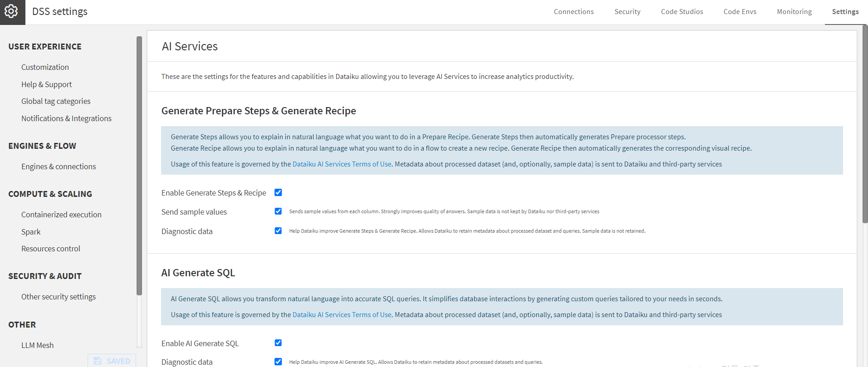The image size is (868, 367).
Task: Click the USER EXPERIENCE section heading
Action: click(45, 47)
